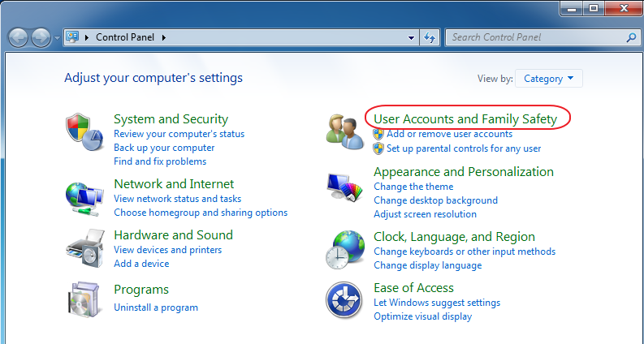The width and height of the screenshot is (644, 344).
Task: Expand the address bar history dropdown arrow
Action: (x=412, y=37)
